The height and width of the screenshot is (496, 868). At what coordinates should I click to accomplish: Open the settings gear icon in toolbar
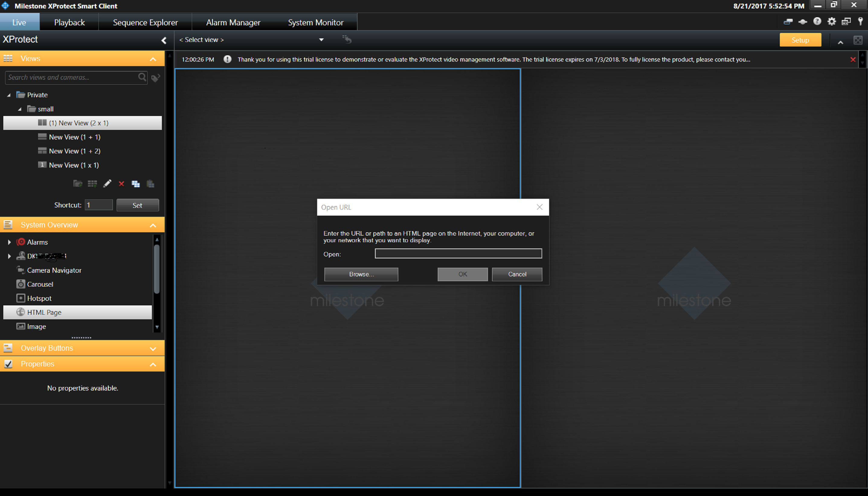tap(831, 22)
